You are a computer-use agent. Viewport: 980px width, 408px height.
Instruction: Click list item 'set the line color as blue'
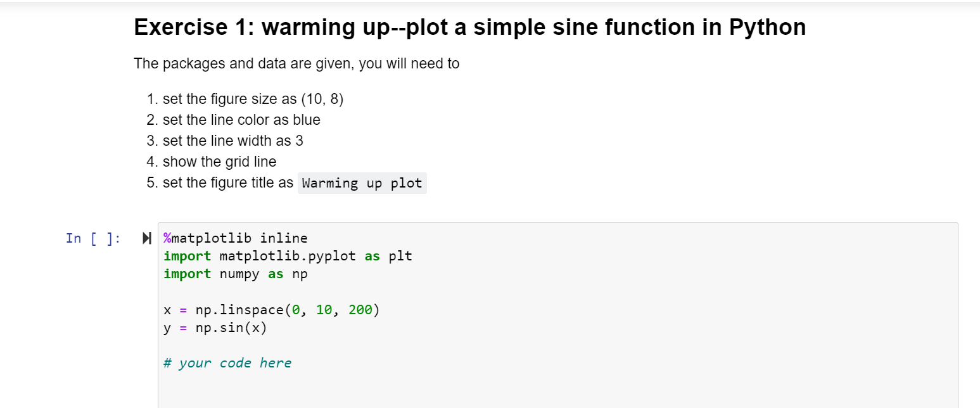(x=241, y=120)
